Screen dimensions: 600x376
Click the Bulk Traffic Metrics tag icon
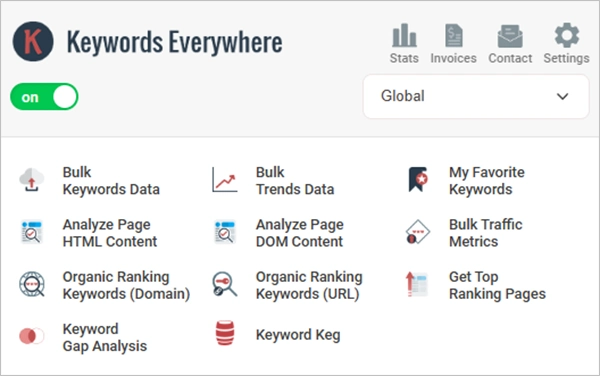[417, 232]
